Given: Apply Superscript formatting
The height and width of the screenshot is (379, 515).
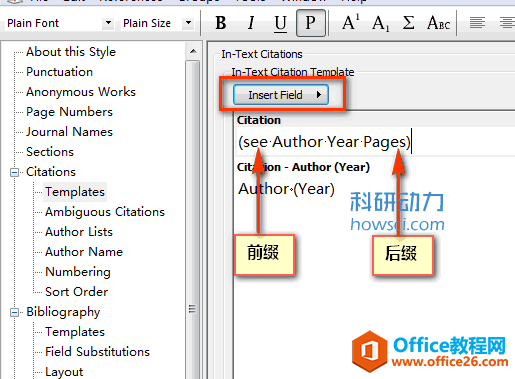Looking at the screenshot, I should point(350,23).
